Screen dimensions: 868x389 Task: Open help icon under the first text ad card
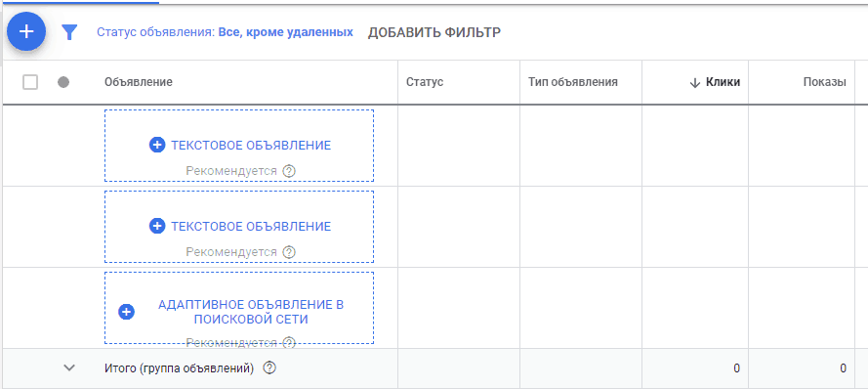click(x=289, y=171)
